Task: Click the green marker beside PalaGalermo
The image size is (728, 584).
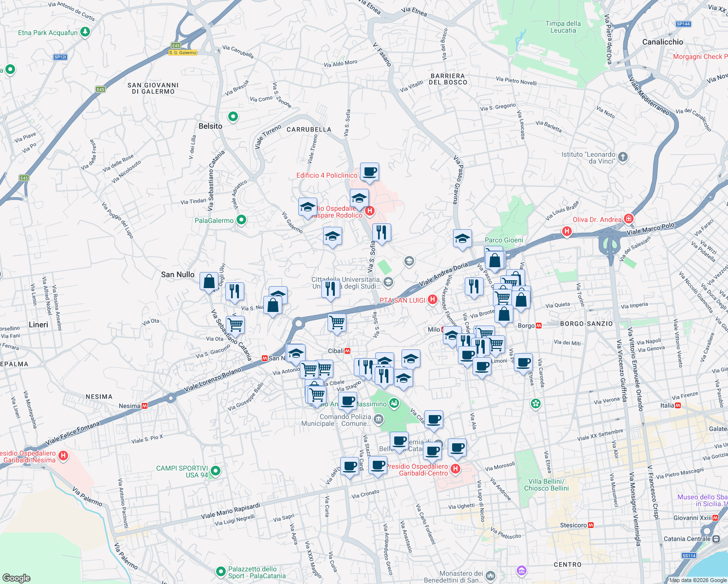Action: click(x=240, y=220)
